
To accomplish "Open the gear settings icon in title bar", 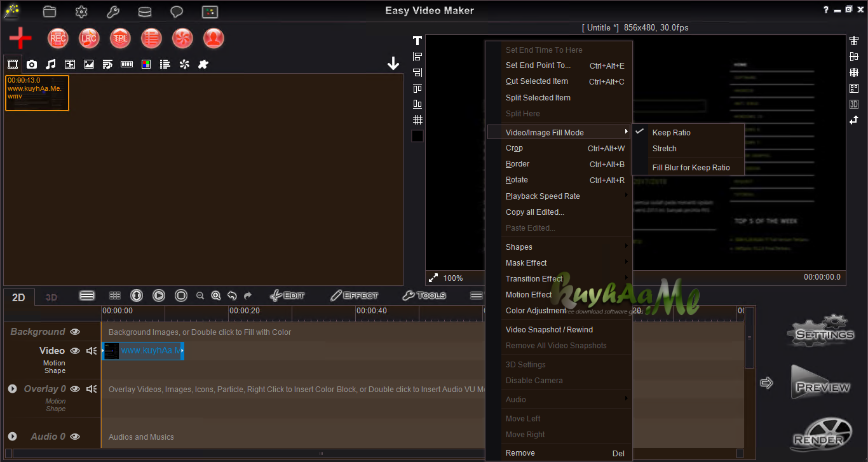I will (81, 11).
